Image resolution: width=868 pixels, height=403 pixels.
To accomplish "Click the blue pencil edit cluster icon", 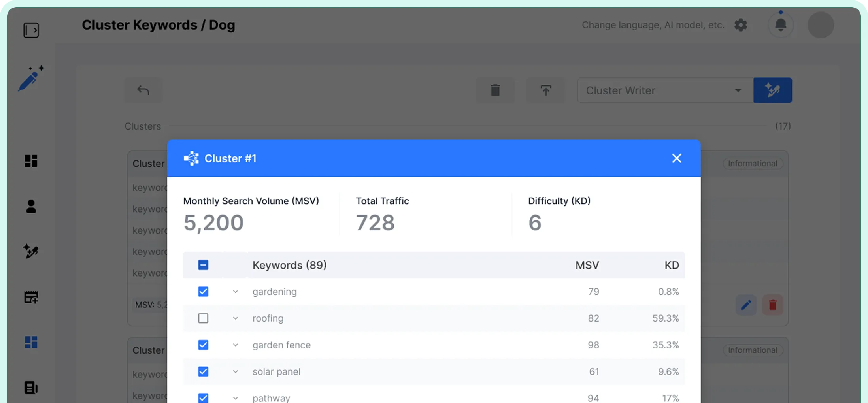I will [746, 305].
